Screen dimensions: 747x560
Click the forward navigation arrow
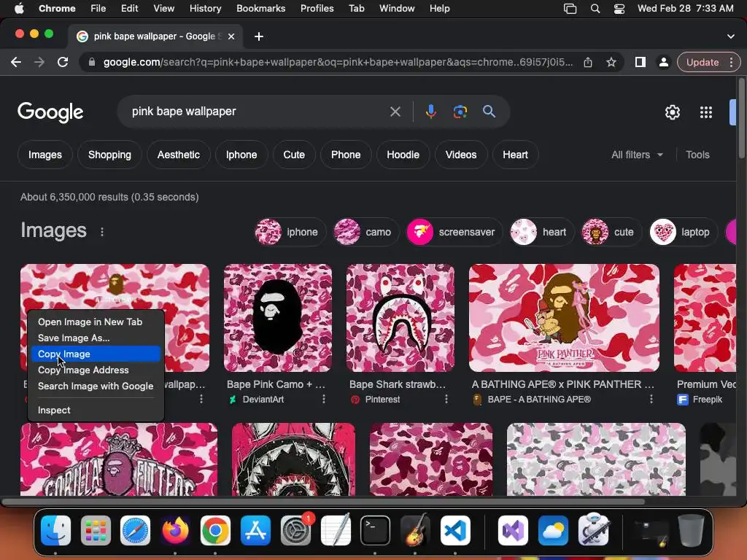pos(39,62)
